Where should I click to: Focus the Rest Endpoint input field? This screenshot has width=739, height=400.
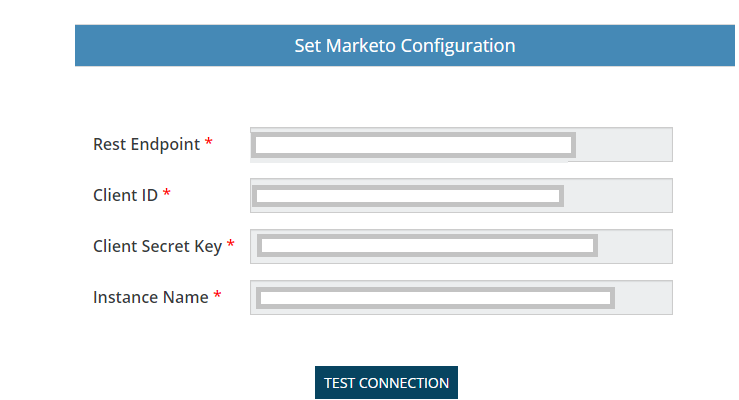pyautogui.click(x=461, y=145)
